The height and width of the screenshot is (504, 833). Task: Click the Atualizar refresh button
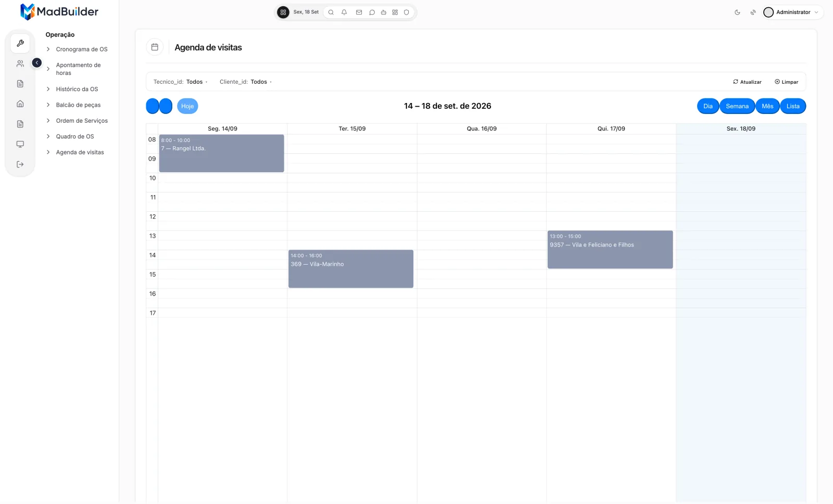tap(747, 82)
